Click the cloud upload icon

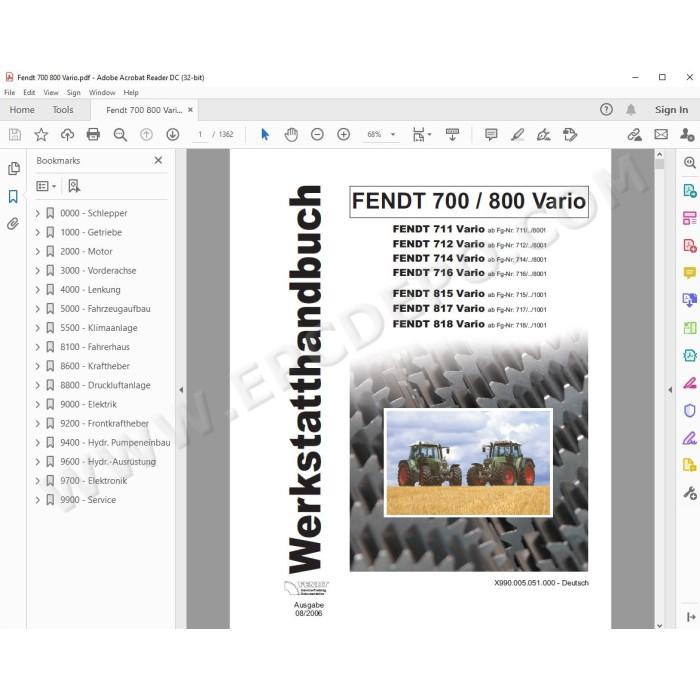[x=67, y=134]
